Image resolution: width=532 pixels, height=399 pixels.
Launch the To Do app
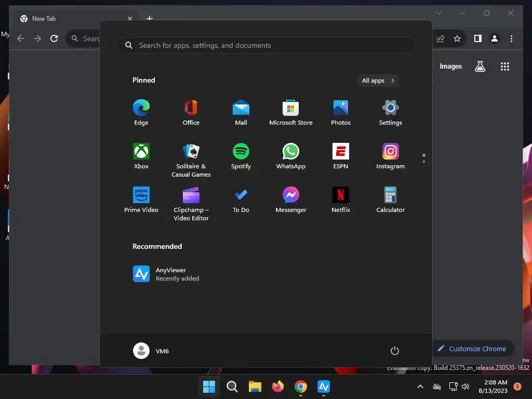[x=241, y=200]
